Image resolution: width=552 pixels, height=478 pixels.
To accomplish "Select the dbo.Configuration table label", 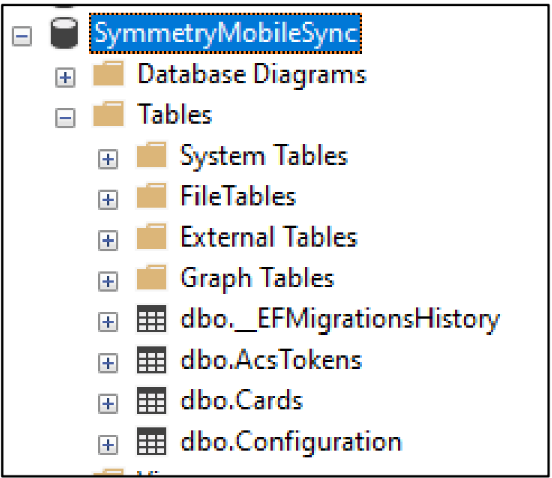I will [x=291, y=441].
